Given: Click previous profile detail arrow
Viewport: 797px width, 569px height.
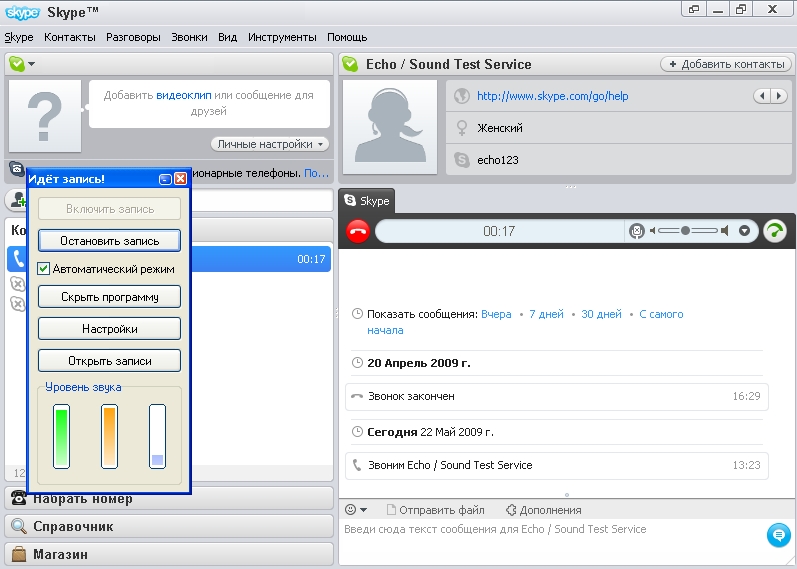Looking at the screenshot, I should click(761, 96).
